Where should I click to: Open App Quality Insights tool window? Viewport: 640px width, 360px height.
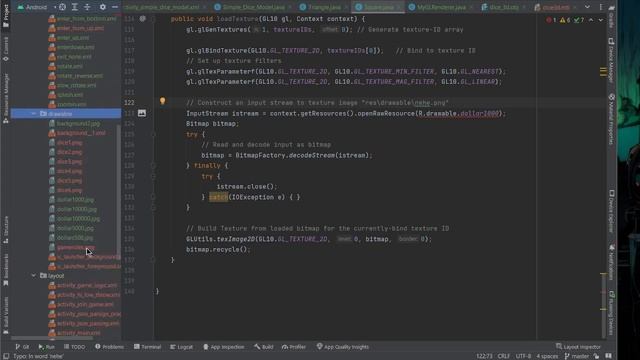click(343, 347)
